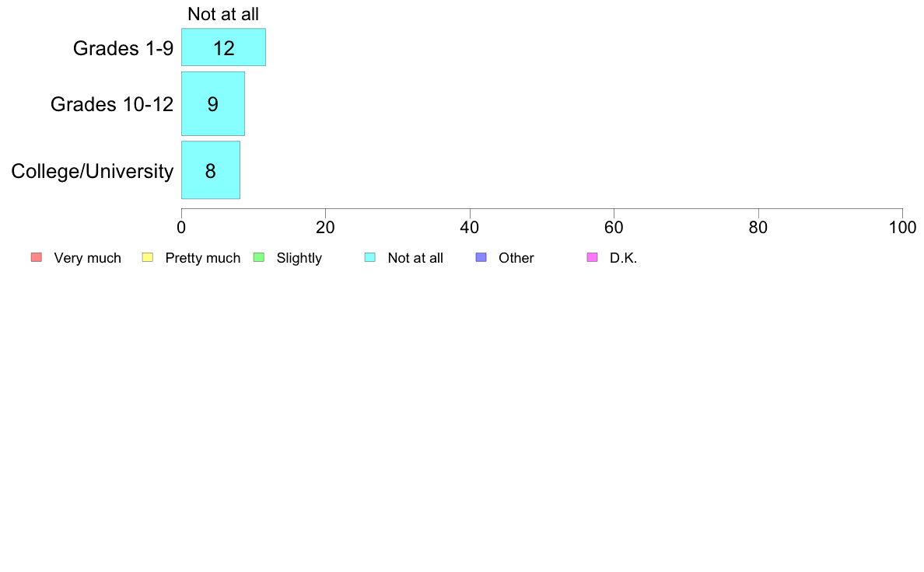Select the axis tick labeled 60

[x=614, y=228]
